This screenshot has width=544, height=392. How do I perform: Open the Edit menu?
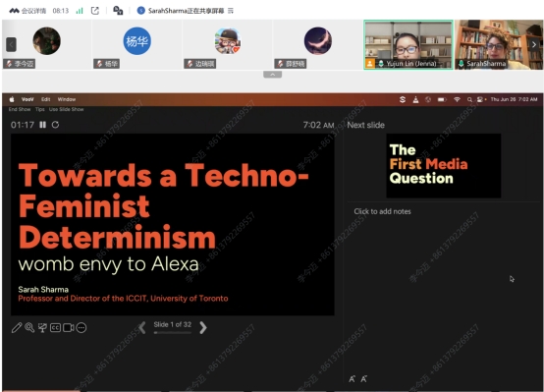pyautogui.click(x=46, y=99)
